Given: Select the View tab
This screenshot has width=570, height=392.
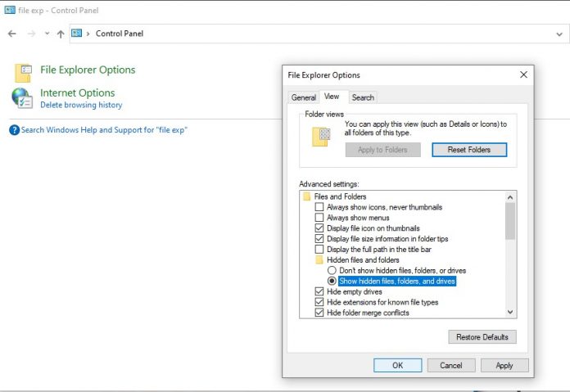Looking at the screenshot, I should pyautogui.click(x=332, y=97).
